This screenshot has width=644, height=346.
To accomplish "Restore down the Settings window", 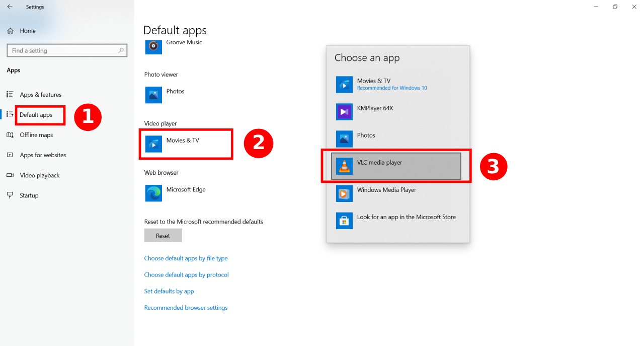I will [615, 7].
